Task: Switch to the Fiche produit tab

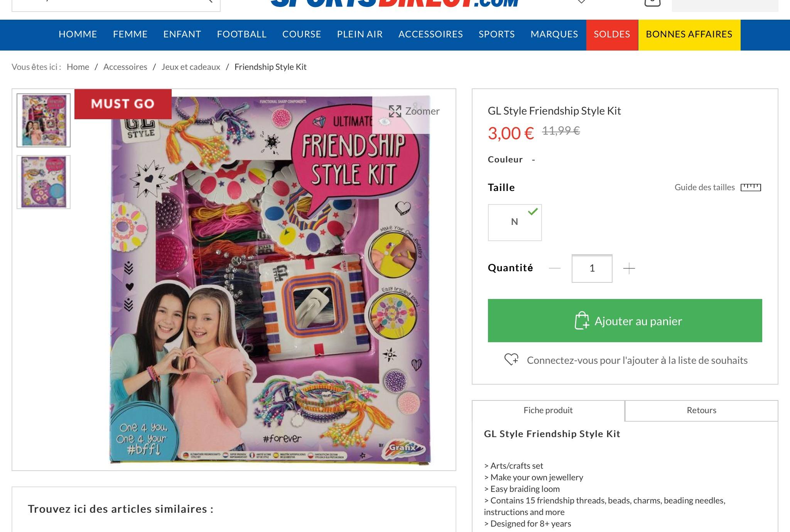Action: [x=548, y=410]
